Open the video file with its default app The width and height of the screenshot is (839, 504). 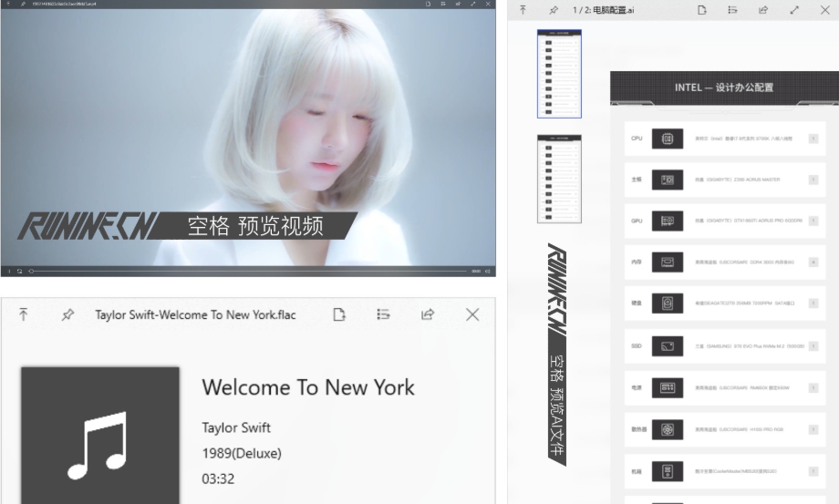[427, 4]
